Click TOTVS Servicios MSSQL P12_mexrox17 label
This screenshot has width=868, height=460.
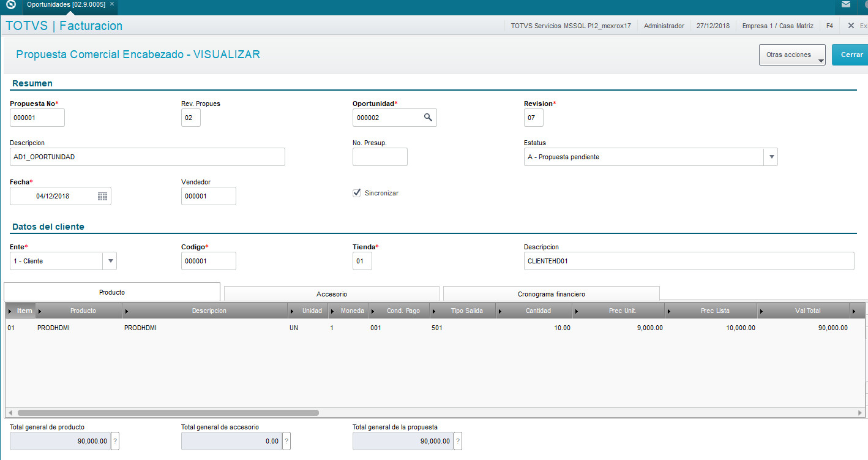[x=571, y=26]
